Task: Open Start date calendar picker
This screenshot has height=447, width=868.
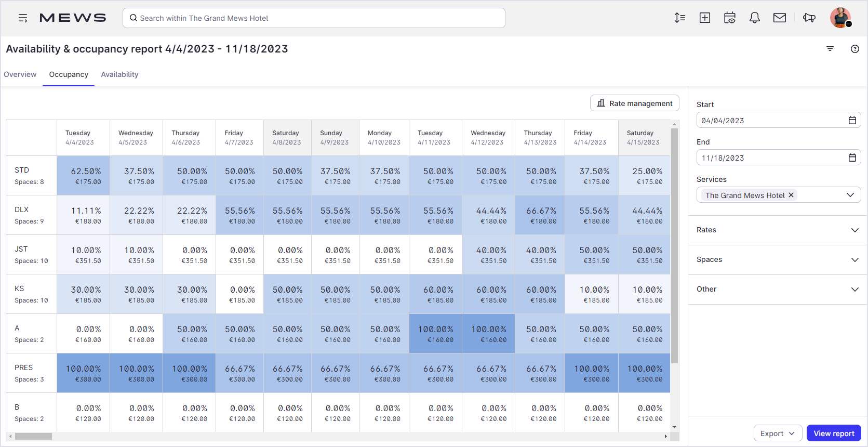Action: pos(852,121)
